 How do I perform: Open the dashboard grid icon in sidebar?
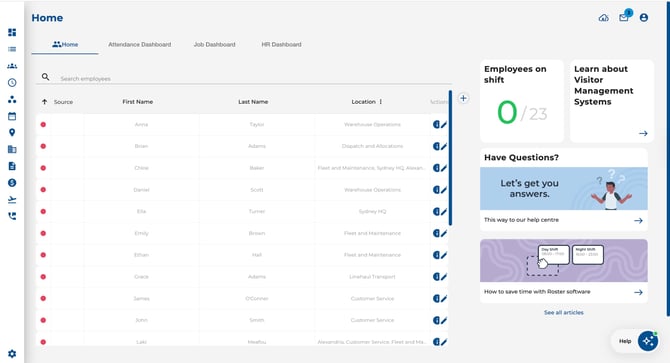12,32
